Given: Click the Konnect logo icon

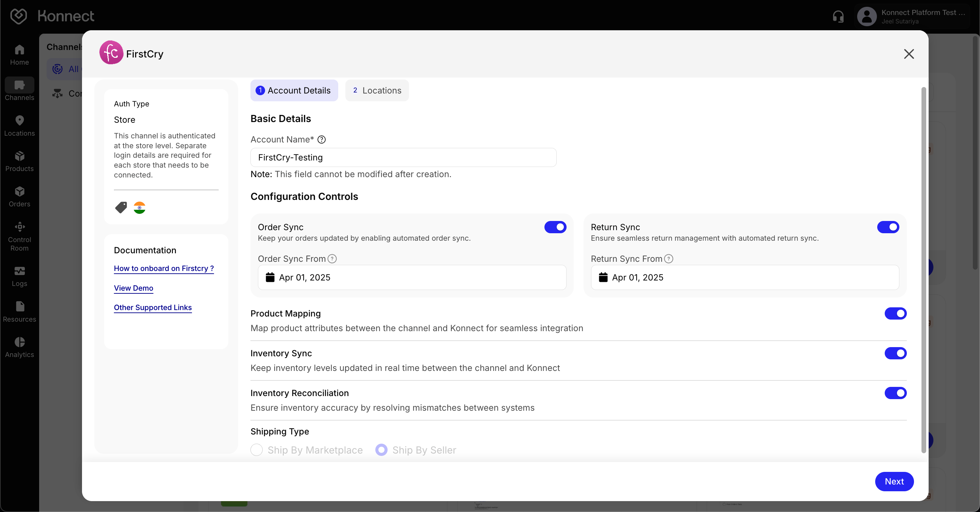Looking at the screenshot, I should [x=18, y=16].
